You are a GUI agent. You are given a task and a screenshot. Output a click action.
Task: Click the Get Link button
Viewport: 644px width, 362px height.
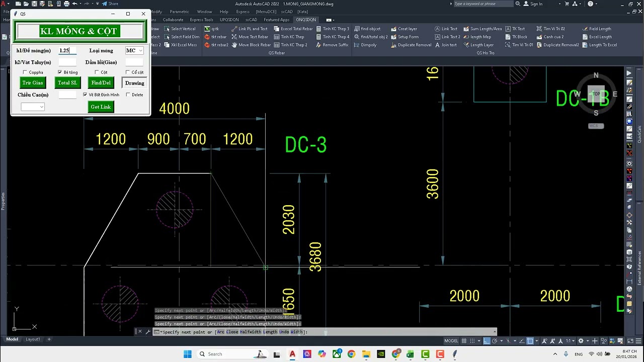tap(101, 107)
